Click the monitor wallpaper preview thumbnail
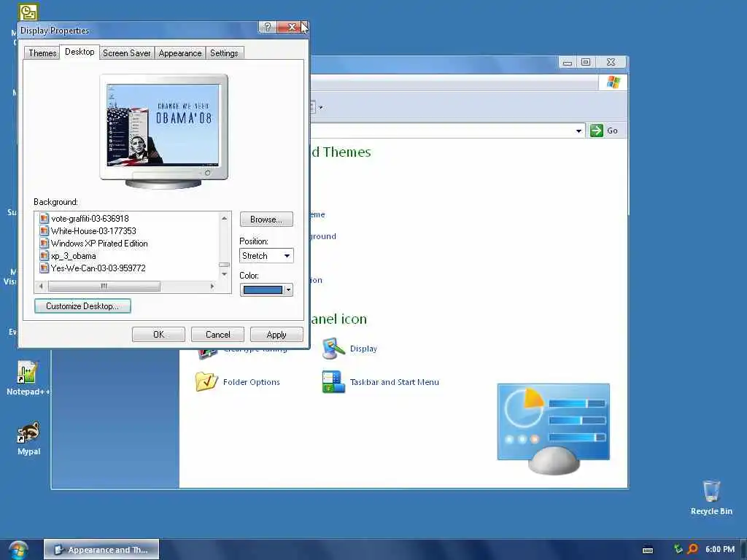The image size is (747, 560). click(163, 125)
